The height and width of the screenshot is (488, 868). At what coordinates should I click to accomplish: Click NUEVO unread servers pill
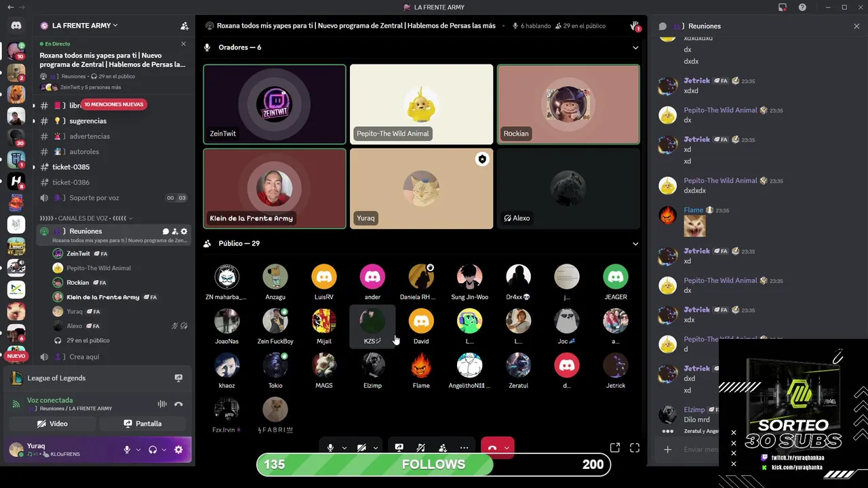16,356
